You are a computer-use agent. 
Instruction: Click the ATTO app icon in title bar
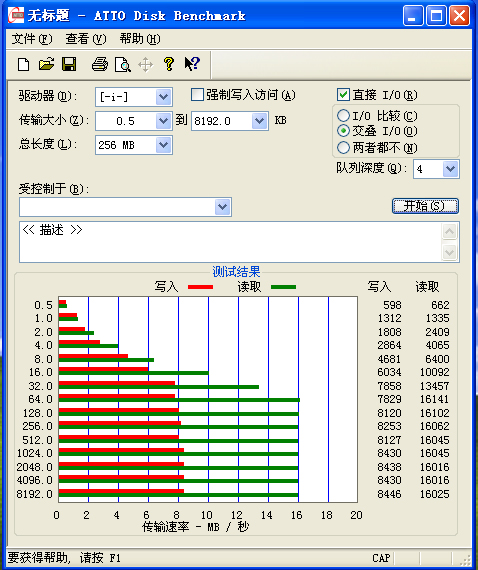(16, 16)
